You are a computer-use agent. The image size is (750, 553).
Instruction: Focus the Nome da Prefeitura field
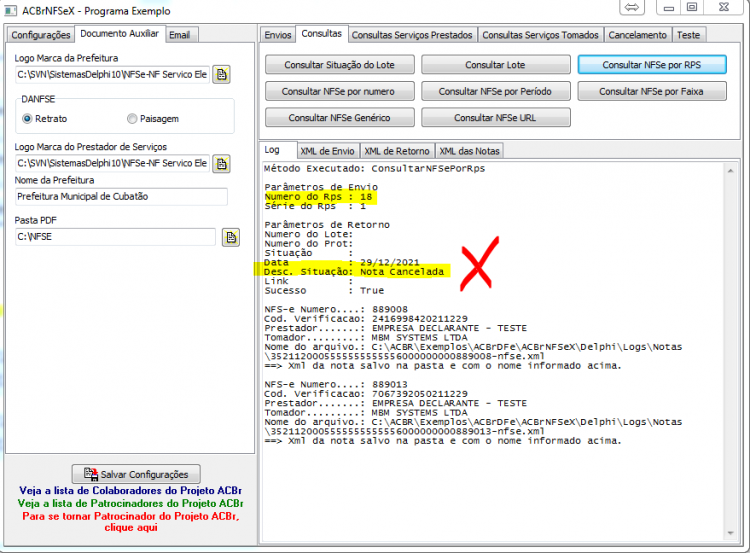tap(121, 197)
